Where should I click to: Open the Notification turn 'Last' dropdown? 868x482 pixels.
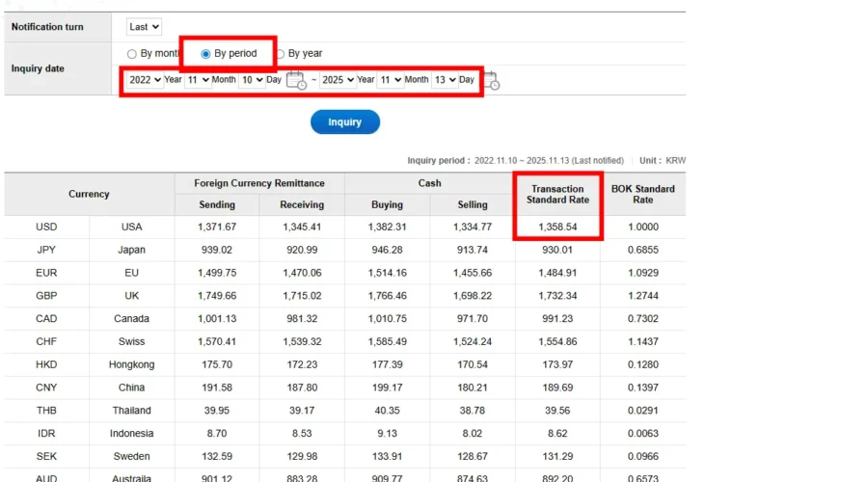point(145,27)
